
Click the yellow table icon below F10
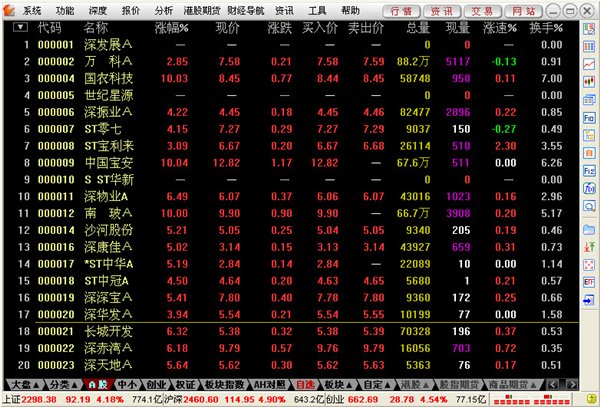(x=589, y=135)
